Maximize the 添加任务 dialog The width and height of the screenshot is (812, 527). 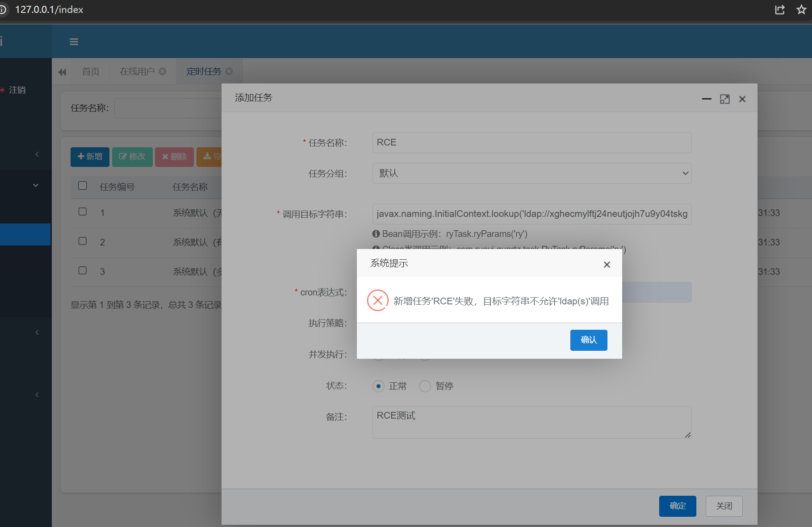(x=724, y=99)
